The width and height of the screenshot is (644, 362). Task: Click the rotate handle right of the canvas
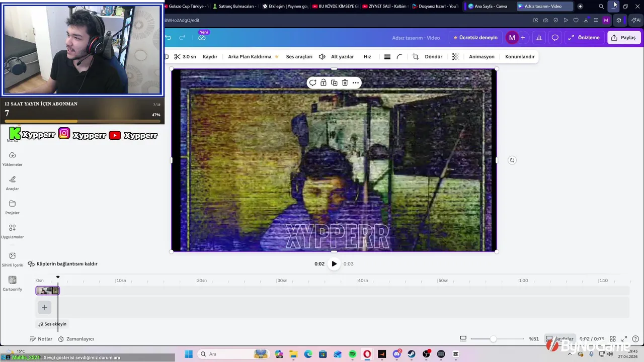[x=512, y=160]
